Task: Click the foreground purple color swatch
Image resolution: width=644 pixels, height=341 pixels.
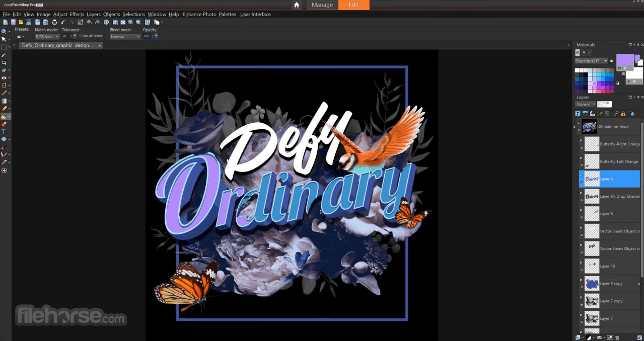Action: pyautogui.click(x=625, y=60)
